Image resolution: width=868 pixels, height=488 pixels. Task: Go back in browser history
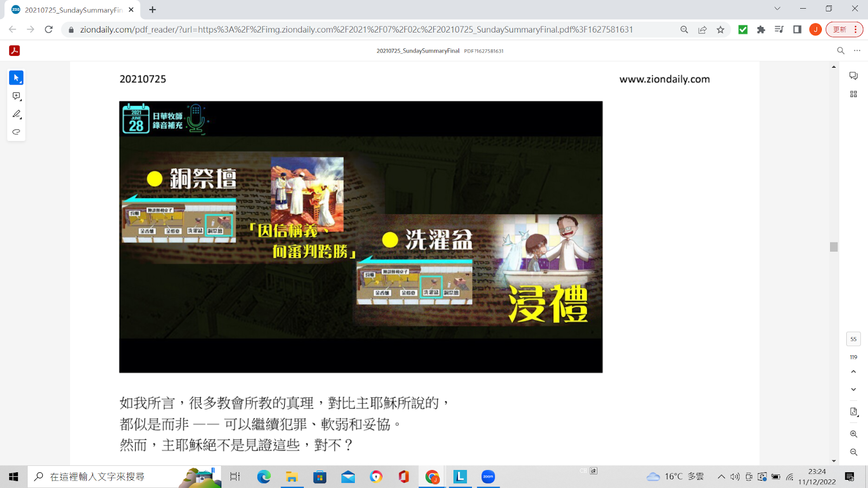12,29
